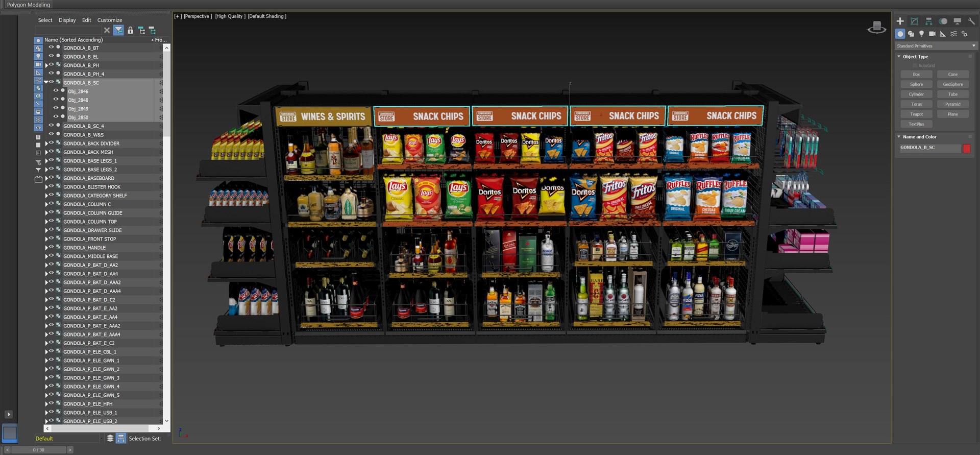The image size is (980, 455).
Task: Collapse the GONDOLA_B_SC tree node
Action: 46,82
